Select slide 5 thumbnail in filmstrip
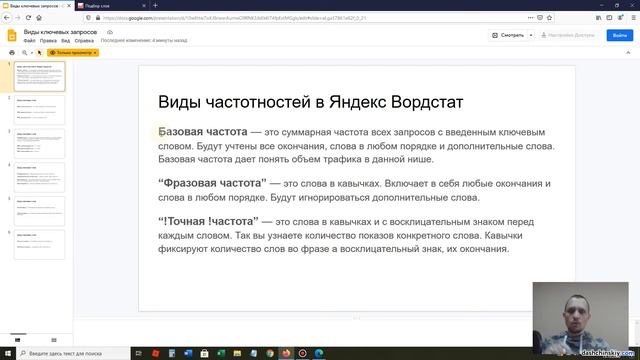Screen dimensions: 640x360 (40, 211)
